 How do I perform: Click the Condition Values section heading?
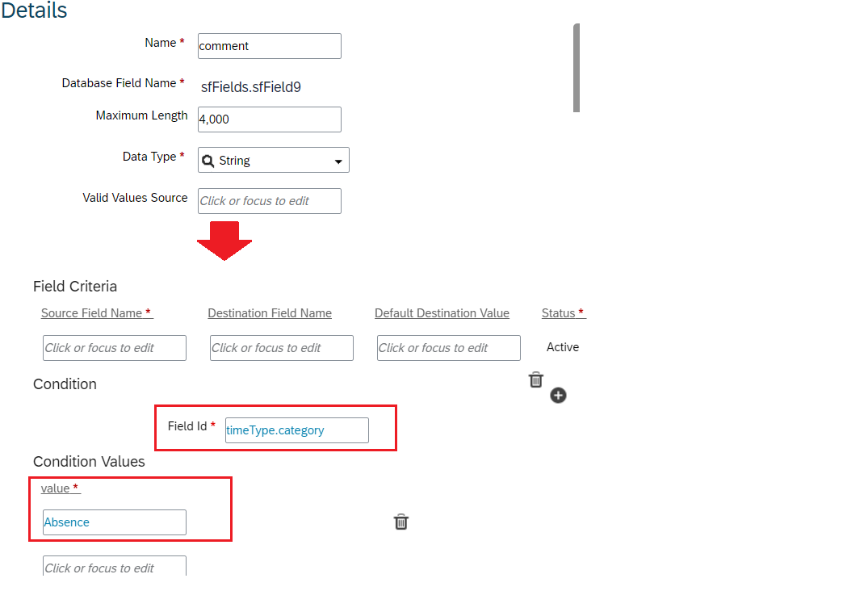click(89, 462)
